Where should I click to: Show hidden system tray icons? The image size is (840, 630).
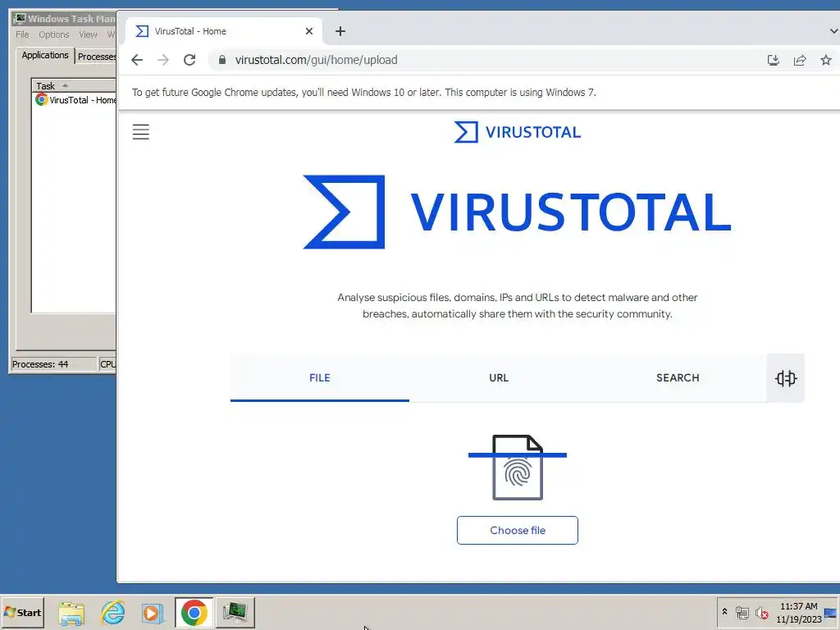point(725,612)
